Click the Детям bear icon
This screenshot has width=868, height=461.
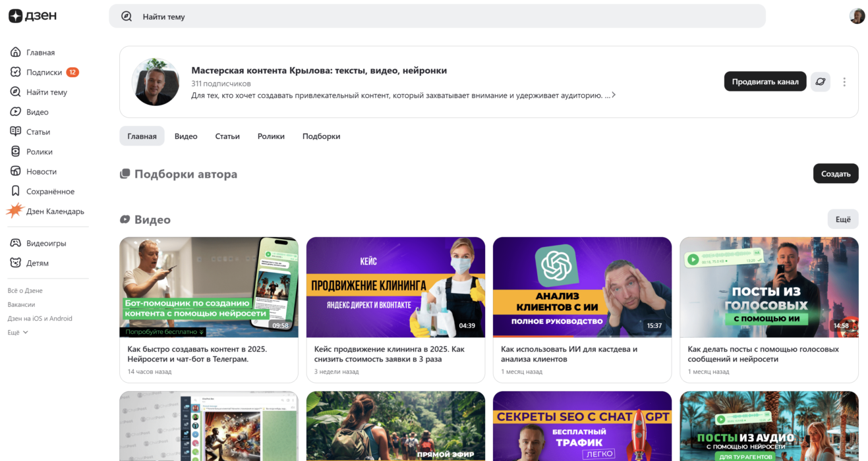click(x=16, y=263)
